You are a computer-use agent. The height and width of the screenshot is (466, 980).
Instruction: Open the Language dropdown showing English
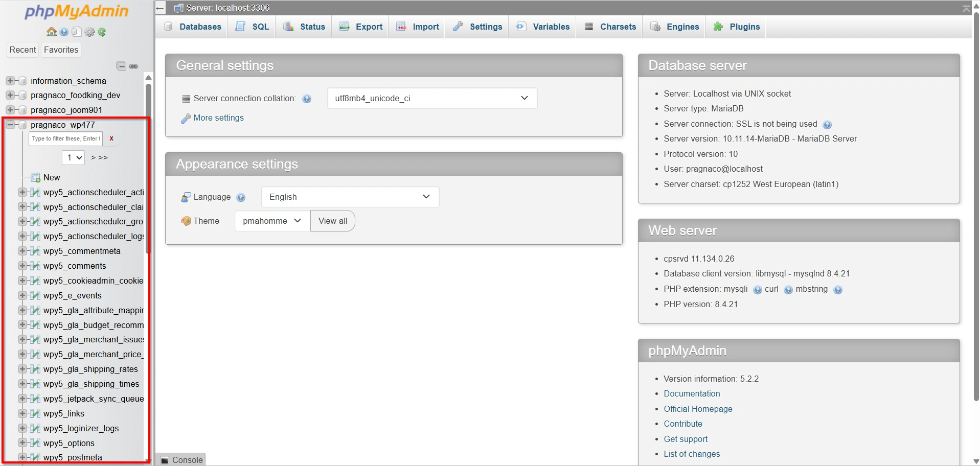350,197
